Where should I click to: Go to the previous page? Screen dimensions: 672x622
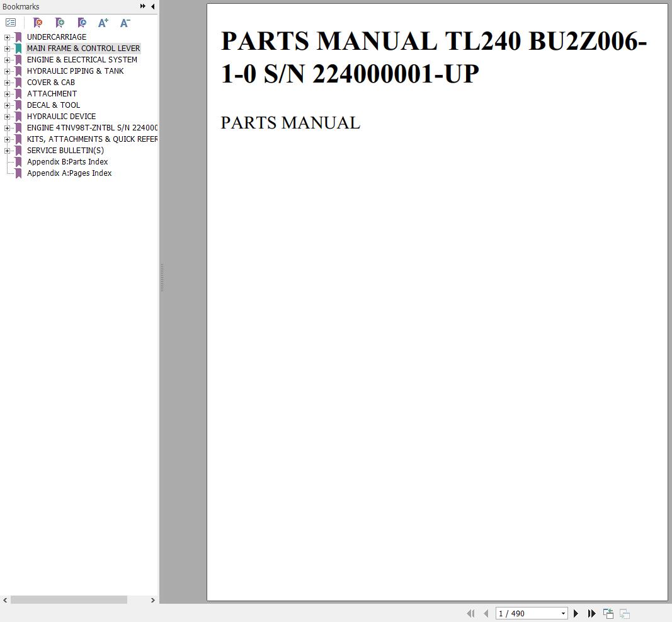click(x=486, y=613)
